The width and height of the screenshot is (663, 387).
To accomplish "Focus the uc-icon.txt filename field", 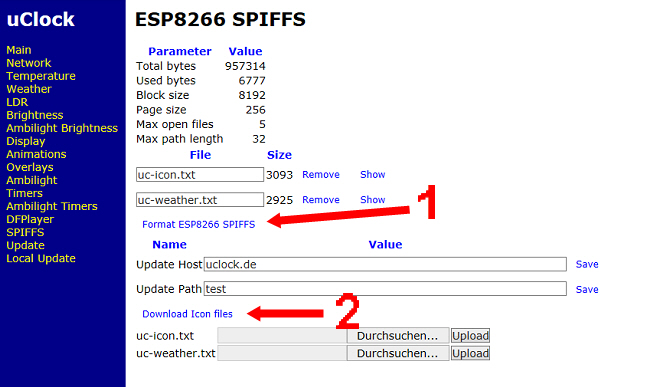I will pos(200,175).
